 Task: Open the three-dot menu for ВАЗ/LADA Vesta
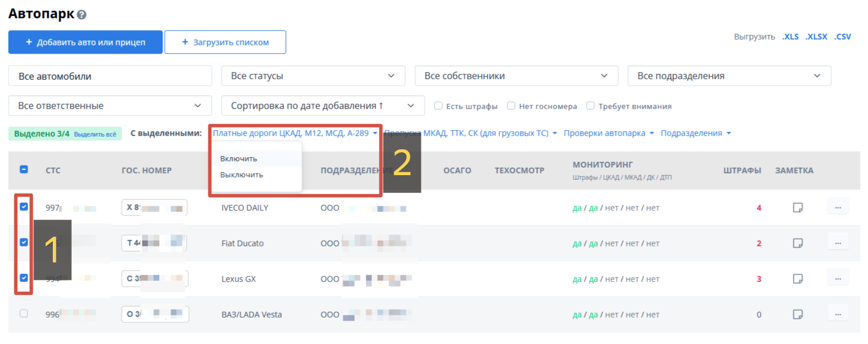(x=838, y=315)
